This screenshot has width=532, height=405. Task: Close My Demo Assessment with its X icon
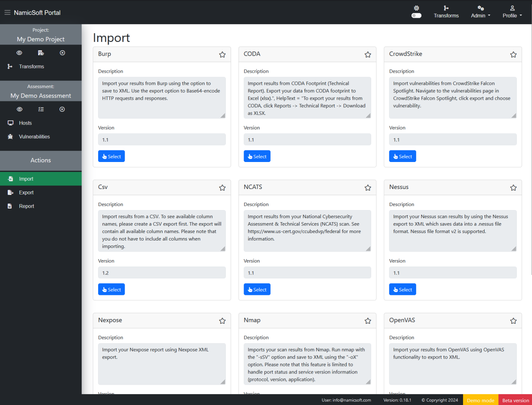point(62,109)
